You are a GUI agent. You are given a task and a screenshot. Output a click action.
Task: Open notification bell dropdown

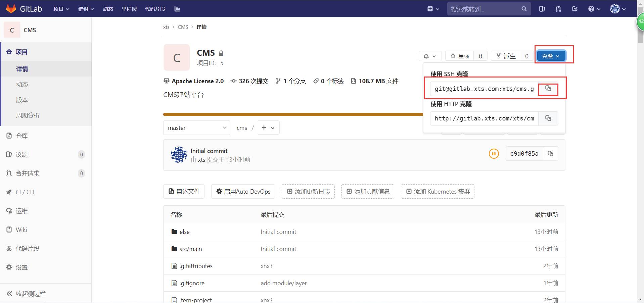tap(430, 56)
